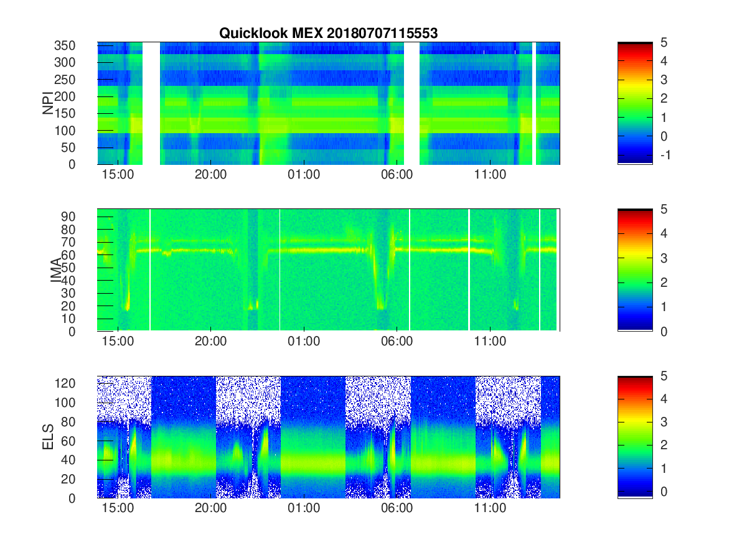Click inside the ELS spectrogram panel

click(329, 437)
